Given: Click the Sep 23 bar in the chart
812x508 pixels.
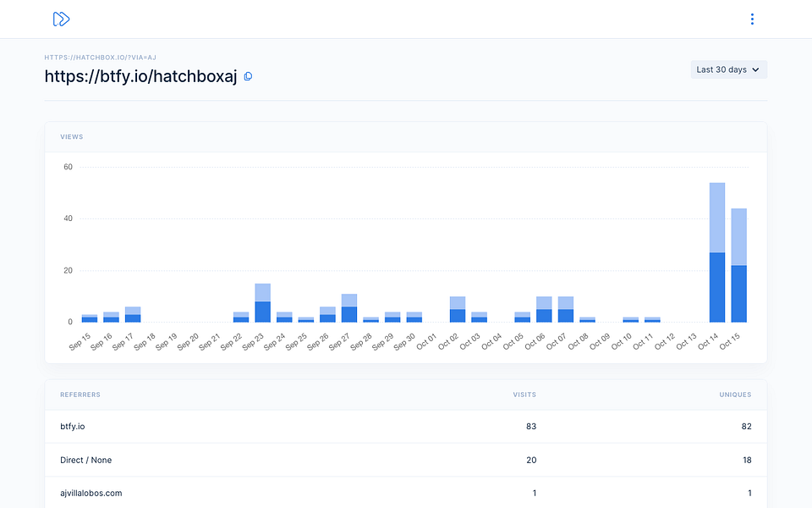Looking at the screenshot, I should coord(262,303).
